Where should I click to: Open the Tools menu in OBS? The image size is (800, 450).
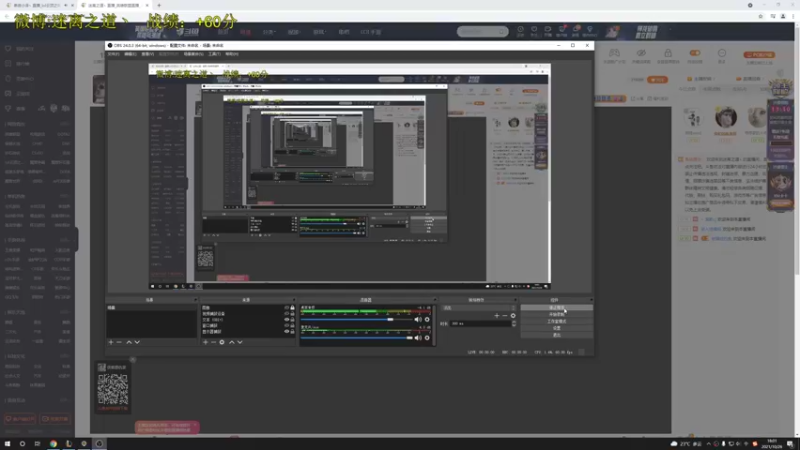pyautogui.click(x=214, y=54)
